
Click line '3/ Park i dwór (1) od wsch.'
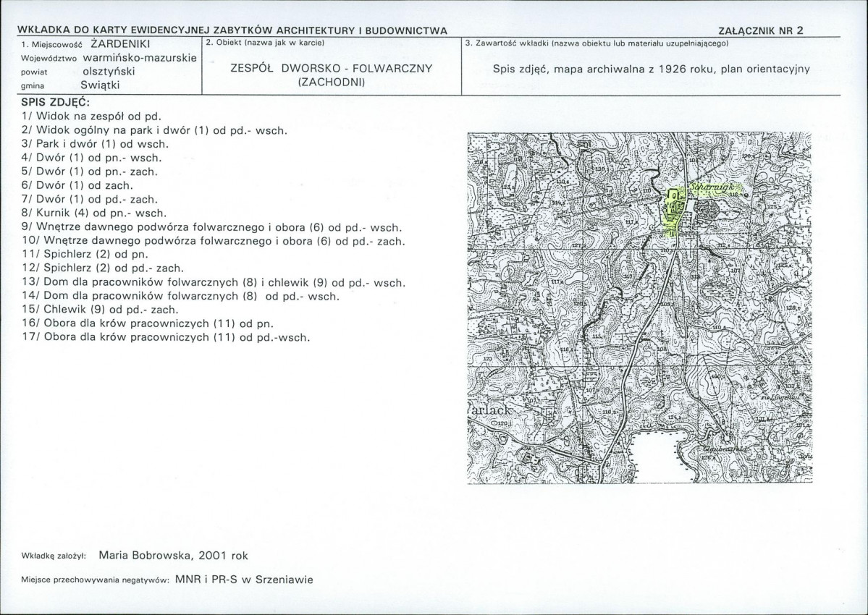point(95,144)
